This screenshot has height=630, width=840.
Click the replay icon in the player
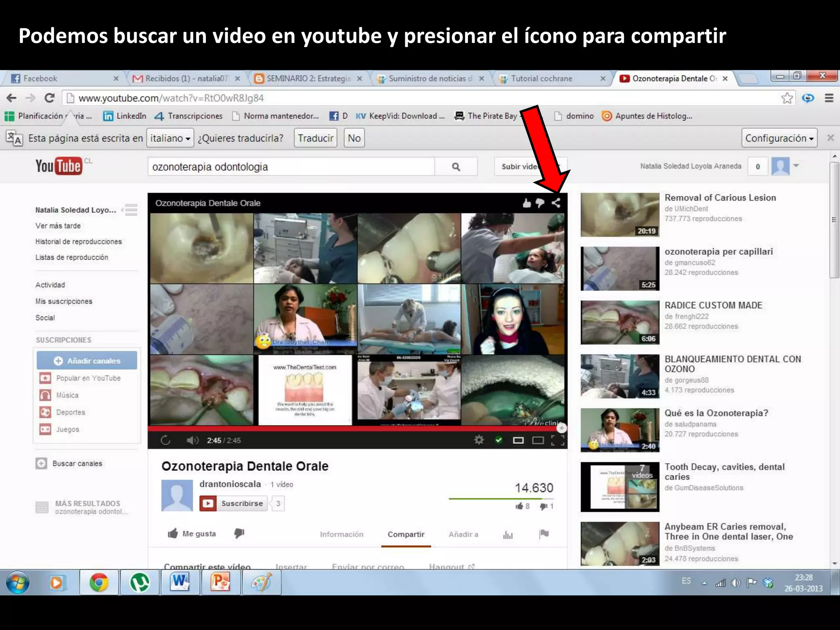(165, 440)
